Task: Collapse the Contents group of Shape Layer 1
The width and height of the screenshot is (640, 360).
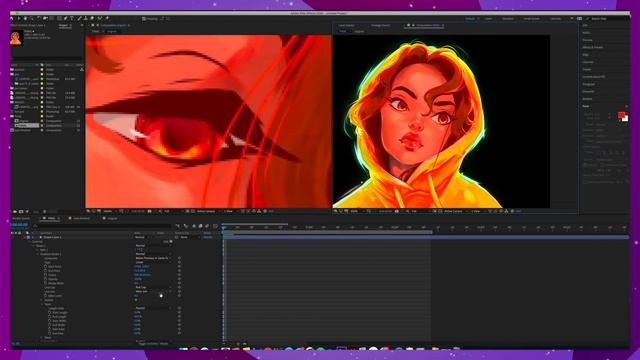Action: [x=29, y=242]
